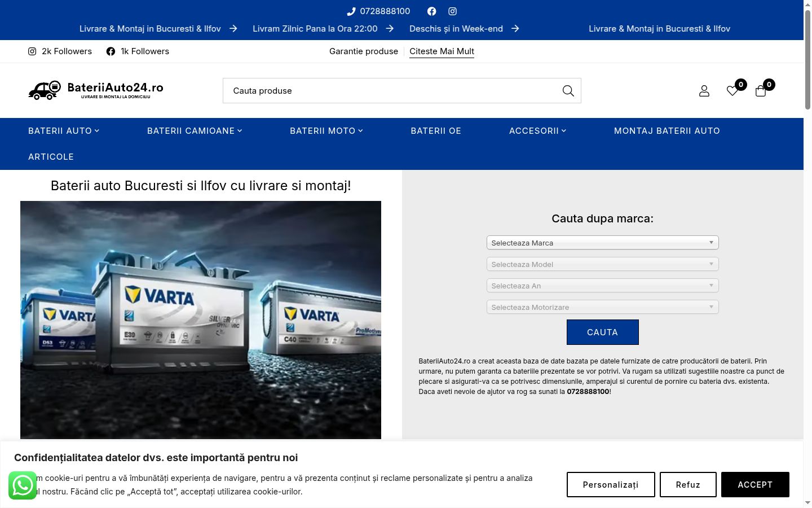
Task: Open Selecteaza Marca dropdown
Action: [602, 243]
